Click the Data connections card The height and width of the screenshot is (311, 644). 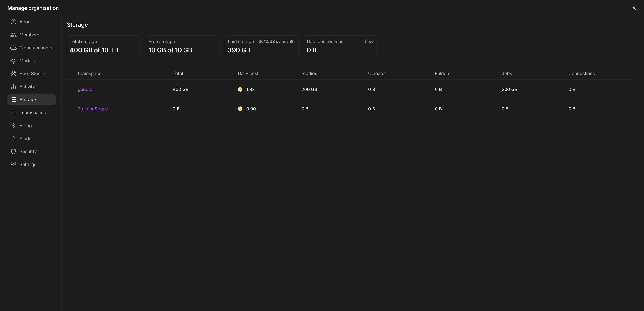[x=340, y=46]
